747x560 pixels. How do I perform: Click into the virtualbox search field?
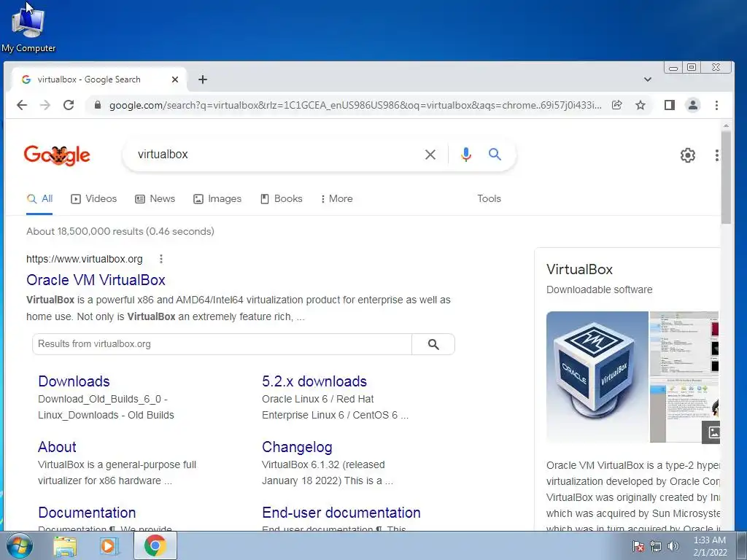tap(276, 155)
